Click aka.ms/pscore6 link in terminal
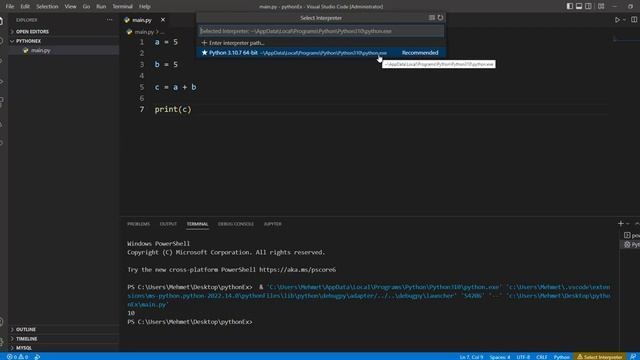Screen dimensions: 640x360 (298, 270)
